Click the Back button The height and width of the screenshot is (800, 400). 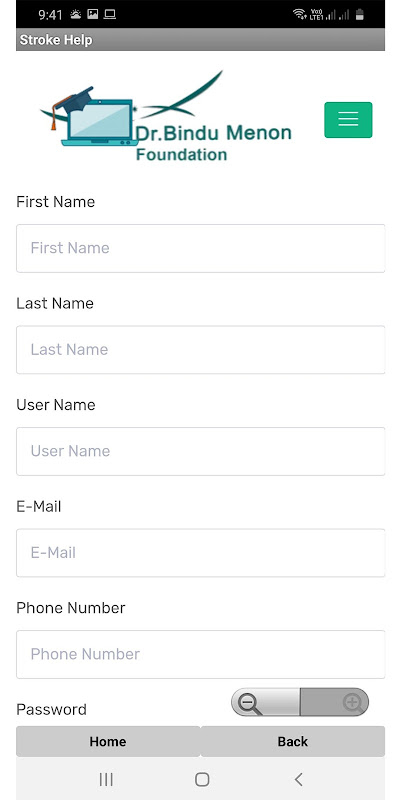293,741
